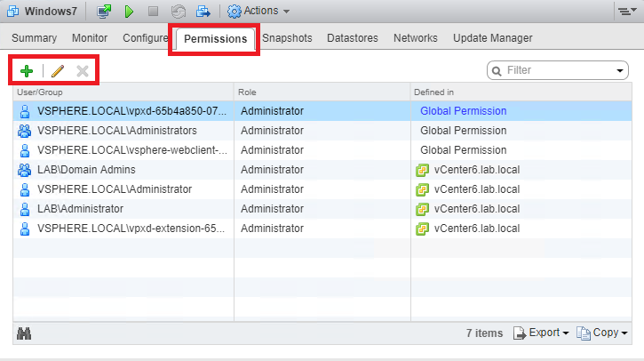Switch to the Summary tab

(35, 38)
